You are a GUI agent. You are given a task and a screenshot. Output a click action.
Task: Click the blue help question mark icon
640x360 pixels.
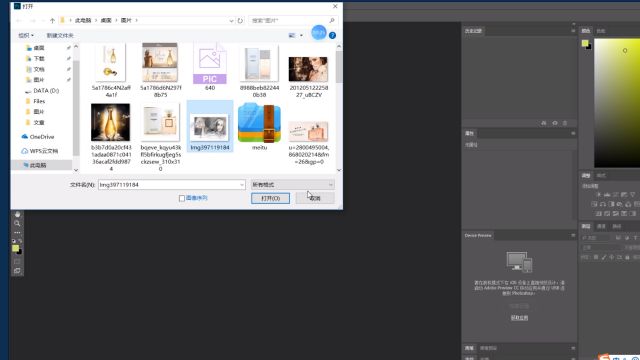[x=332, y=36]
